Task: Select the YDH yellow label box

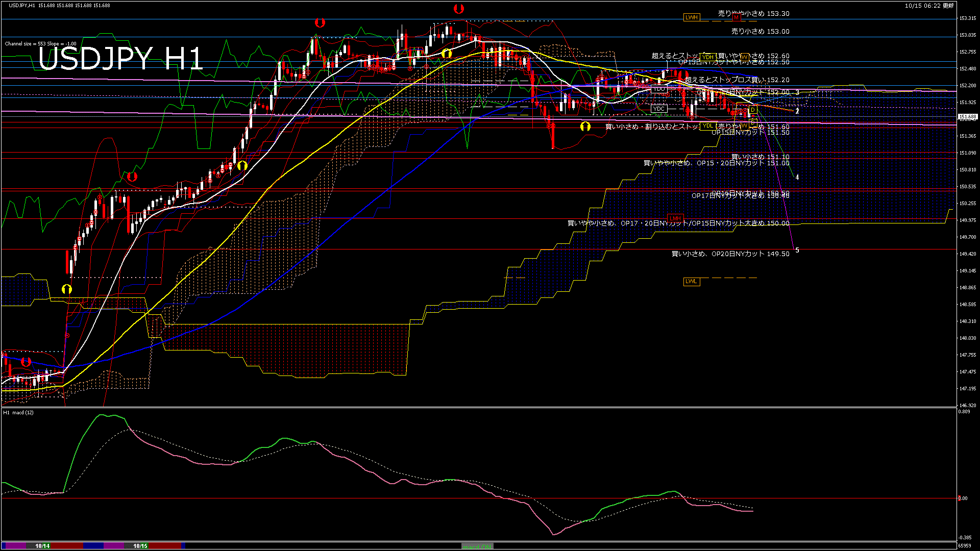Action: 708,57
